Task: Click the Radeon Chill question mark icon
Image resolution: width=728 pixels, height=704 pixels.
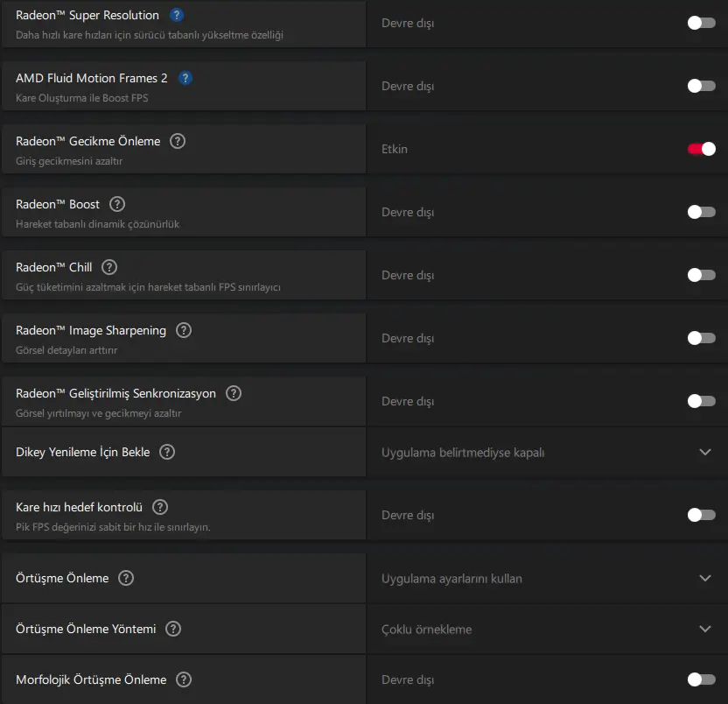Action: [x=109, y=268]
